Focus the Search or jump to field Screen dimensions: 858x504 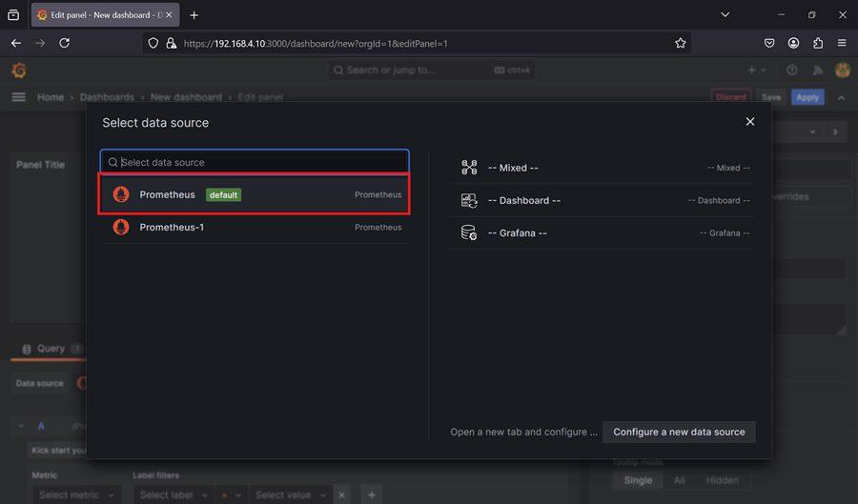pos(432,70)
